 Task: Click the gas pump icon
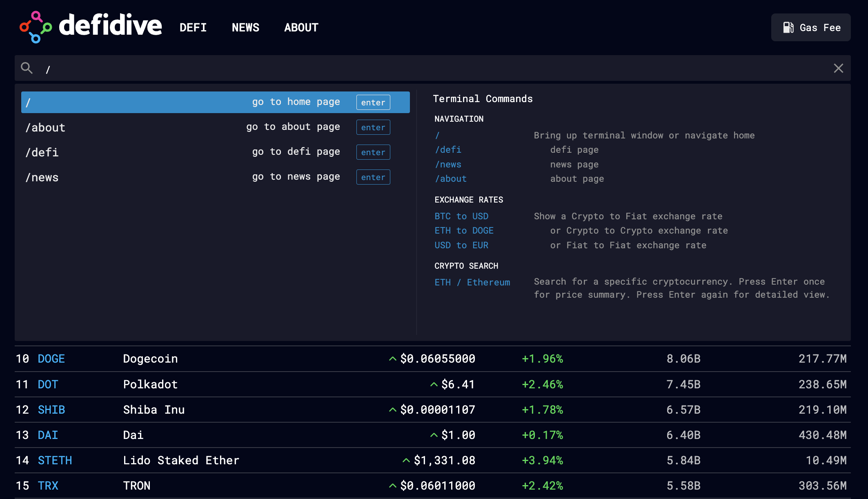click(788, 27)
